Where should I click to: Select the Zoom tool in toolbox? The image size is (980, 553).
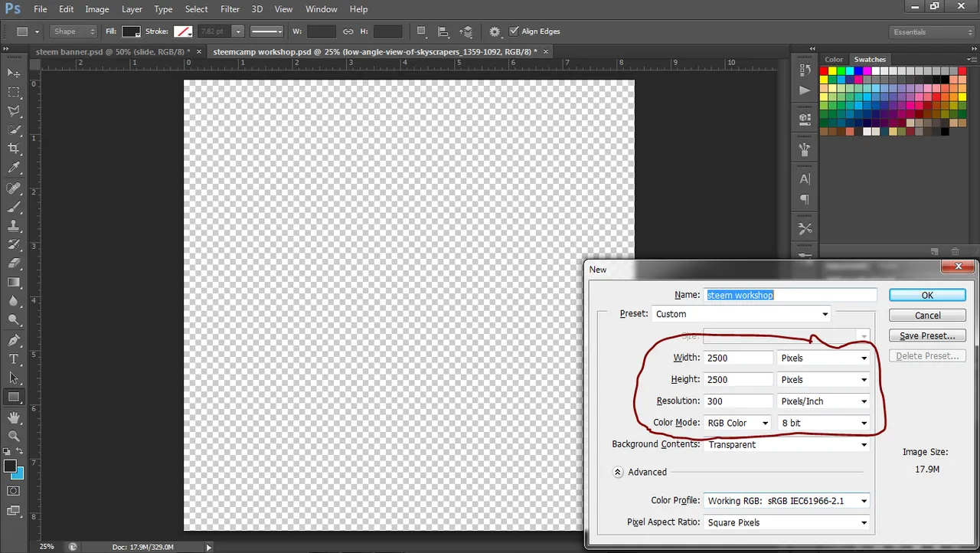[14, 436]
